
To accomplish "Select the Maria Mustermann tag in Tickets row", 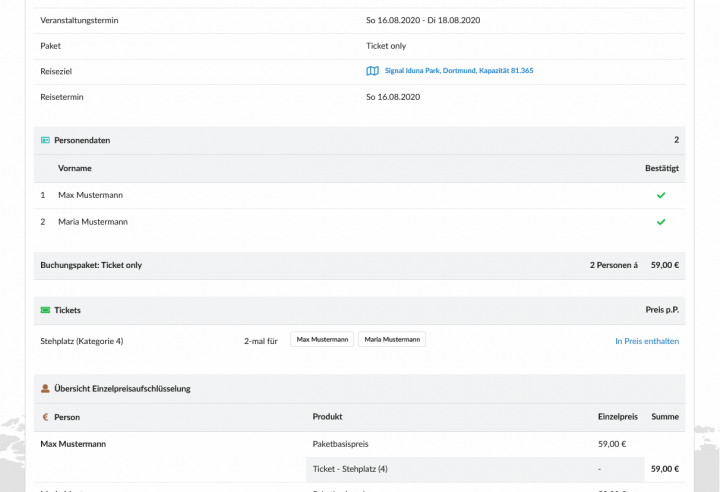I will pyautogui.click(x=392, y=340).
